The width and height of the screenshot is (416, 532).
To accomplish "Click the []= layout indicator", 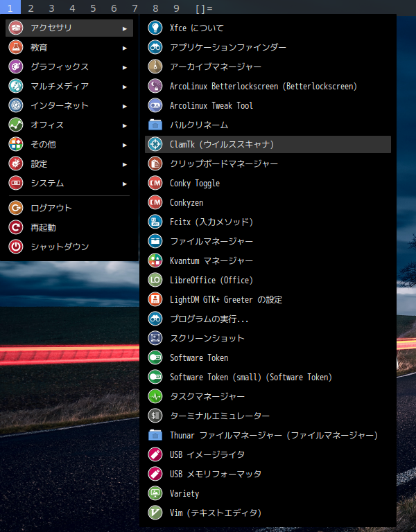I will click(x=204, y=8).
